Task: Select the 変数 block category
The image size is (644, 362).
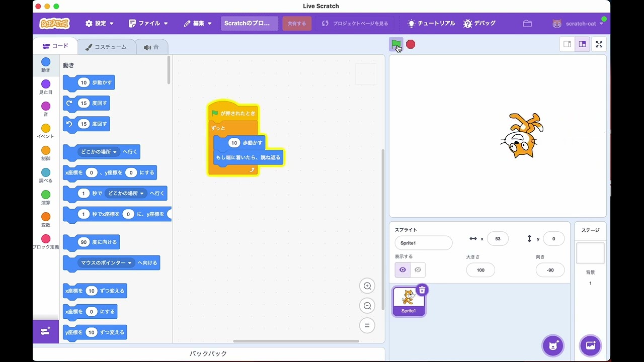Action: coord(46,220)
